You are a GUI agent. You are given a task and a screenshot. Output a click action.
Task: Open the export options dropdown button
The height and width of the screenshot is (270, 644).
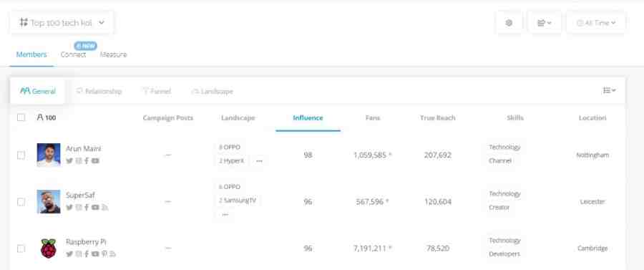[545, 23]
